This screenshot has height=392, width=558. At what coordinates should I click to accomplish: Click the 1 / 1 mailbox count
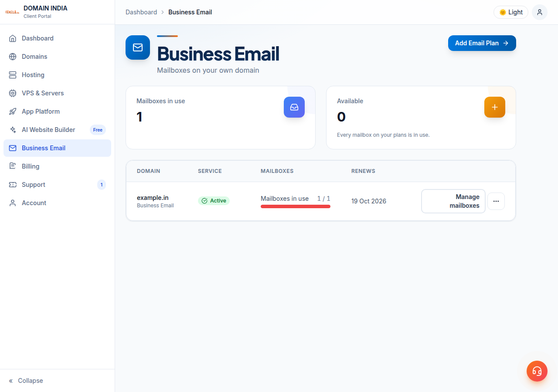pyautogui.click(x=324, y=199)
